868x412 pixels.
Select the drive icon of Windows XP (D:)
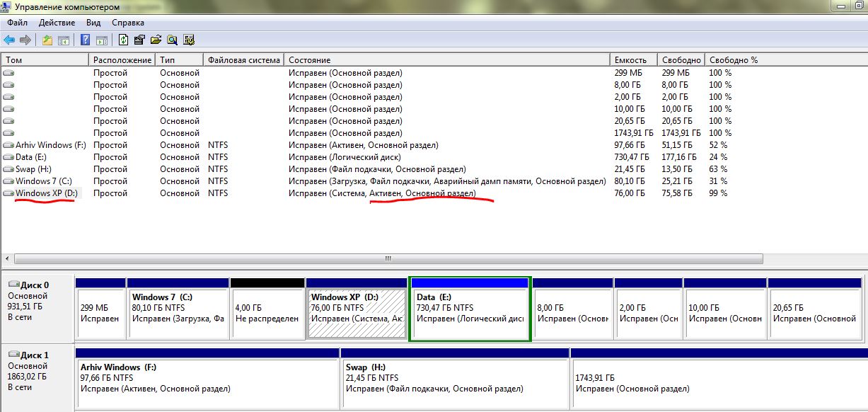pyautogui.click(x=8, y=193)
